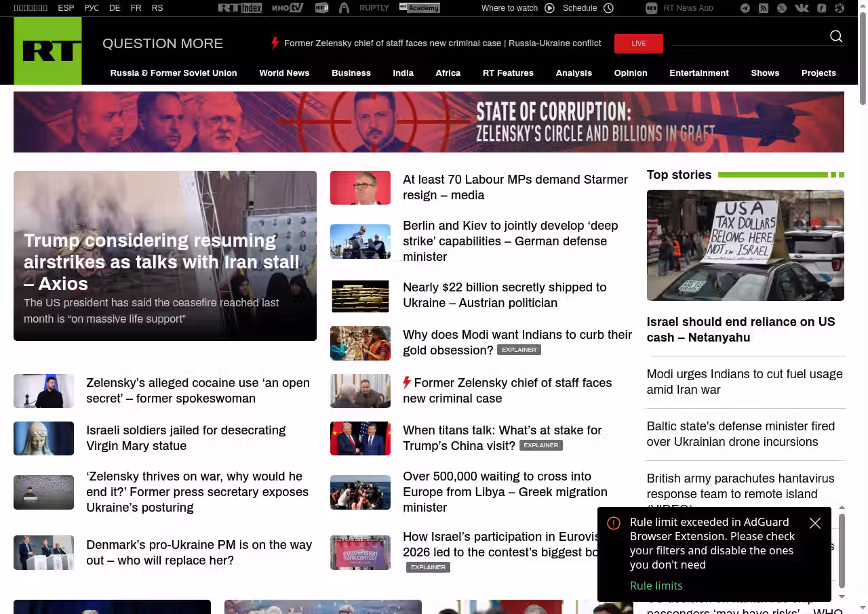868x614 pixels.
Task: Open the Rule limits link
Action: coord(656,586)
